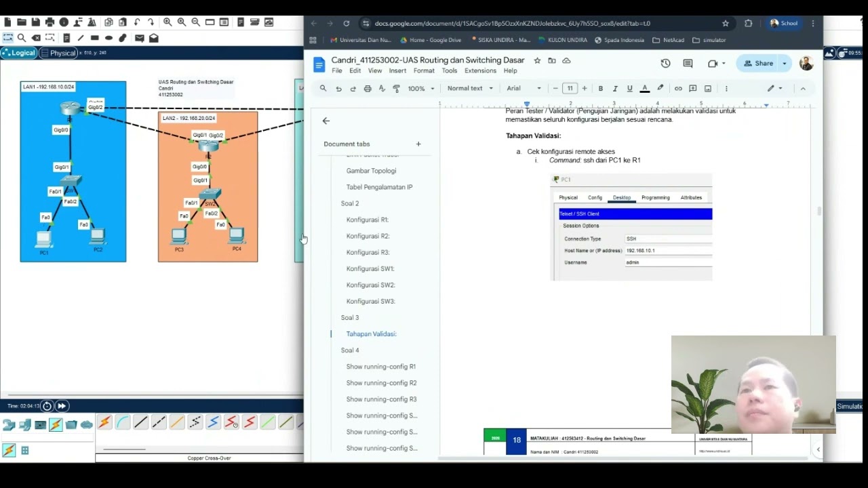Jump to Konfigurasi SW1 in the outline
This screenshot has width=868, height=488.
click(370, 269)
